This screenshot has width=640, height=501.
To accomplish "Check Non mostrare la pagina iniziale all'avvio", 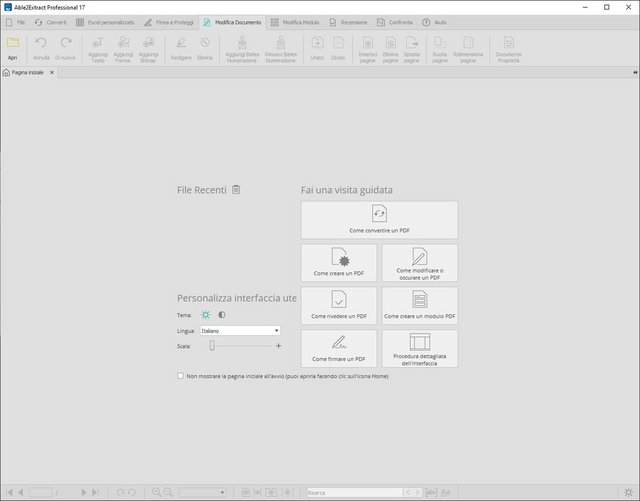I will pyautogui.click(x=180, y=376).
